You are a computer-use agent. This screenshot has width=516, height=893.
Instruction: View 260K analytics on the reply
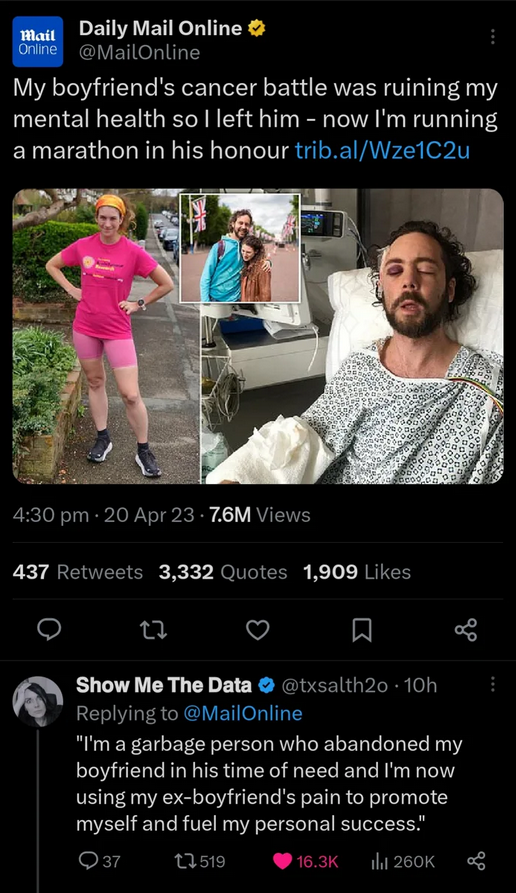pos(403,861)
